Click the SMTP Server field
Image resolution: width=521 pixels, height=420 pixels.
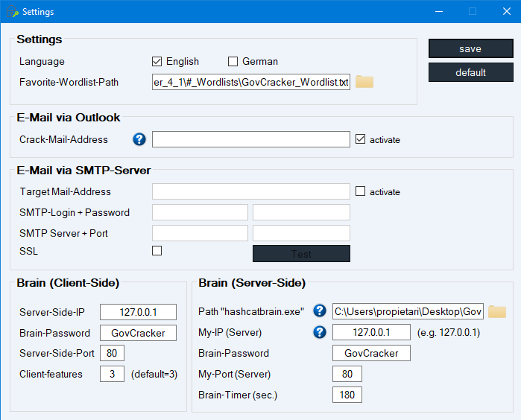point(200,233)
